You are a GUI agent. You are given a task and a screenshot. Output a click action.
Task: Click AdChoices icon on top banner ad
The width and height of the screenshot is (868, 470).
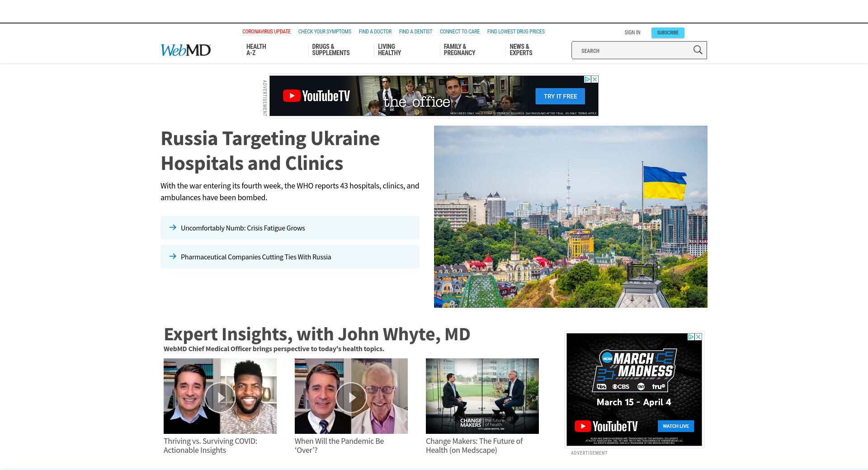tap(587, 79)
